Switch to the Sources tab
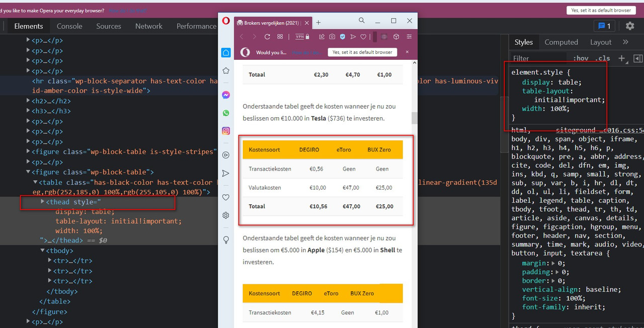This screenshot has height=328, width=644. pos(109,26)
